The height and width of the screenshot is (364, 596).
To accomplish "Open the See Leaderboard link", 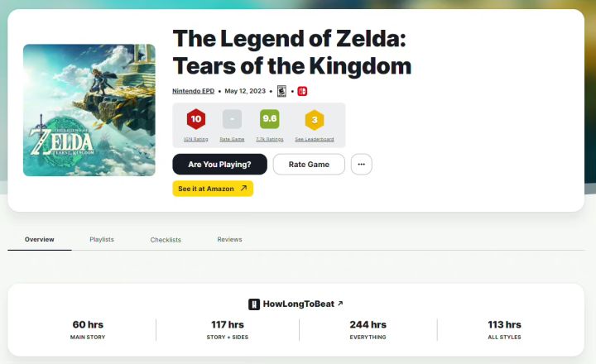I will coord(313,140).
